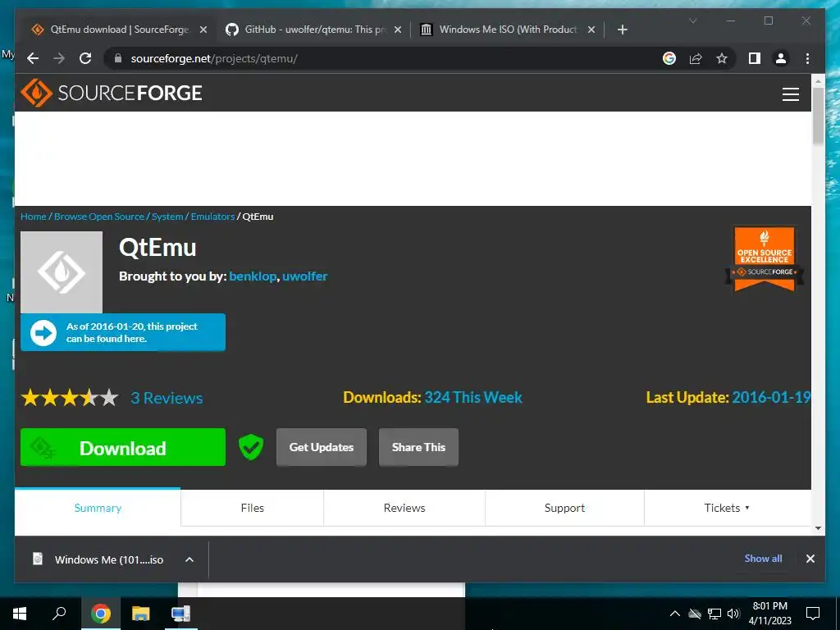Open File Explorer from the taskbar
The width and height of the screenshot is (840, 630).
tap(140, 614)
